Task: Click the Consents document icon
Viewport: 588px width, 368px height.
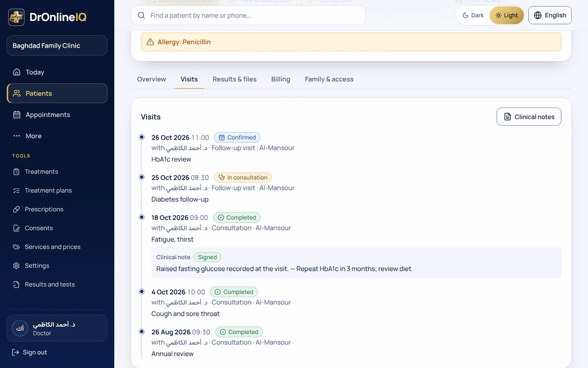Action: [x=16, y=228]
